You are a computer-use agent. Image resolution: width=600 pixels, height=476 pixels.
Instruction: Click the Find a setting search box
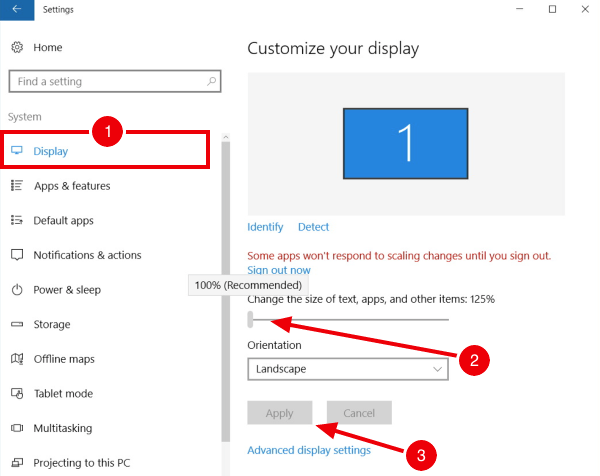tap(115, 81)
